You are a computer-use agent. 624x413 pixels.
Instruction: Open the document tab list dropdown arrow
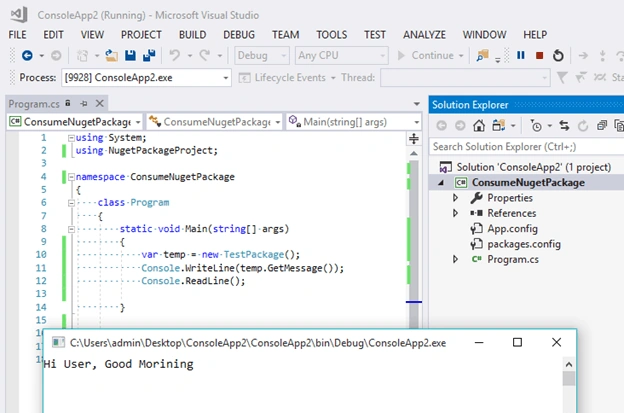[417, 104]
